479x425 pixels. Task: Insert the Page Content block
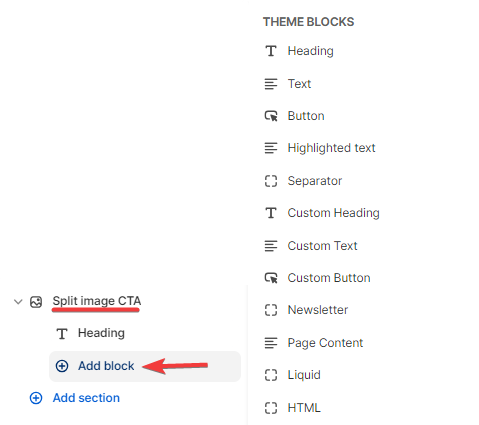(x=325, y=343)
